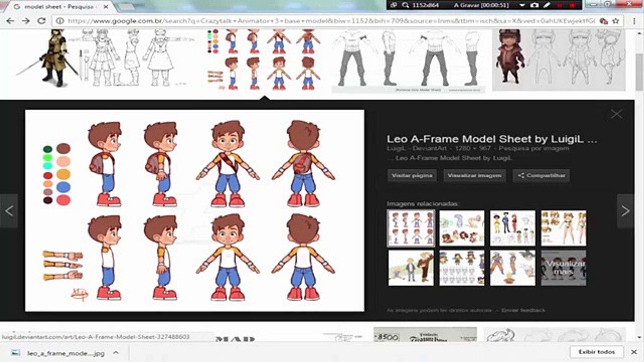The width and height of the screenshot is (644, 362).
Task: Open the related image of chibi character grid
Action: (x=462, y=268)
